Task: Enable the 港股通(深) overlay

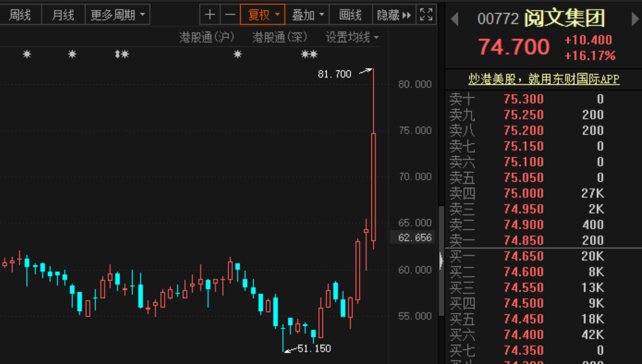Action: (278, 37)
